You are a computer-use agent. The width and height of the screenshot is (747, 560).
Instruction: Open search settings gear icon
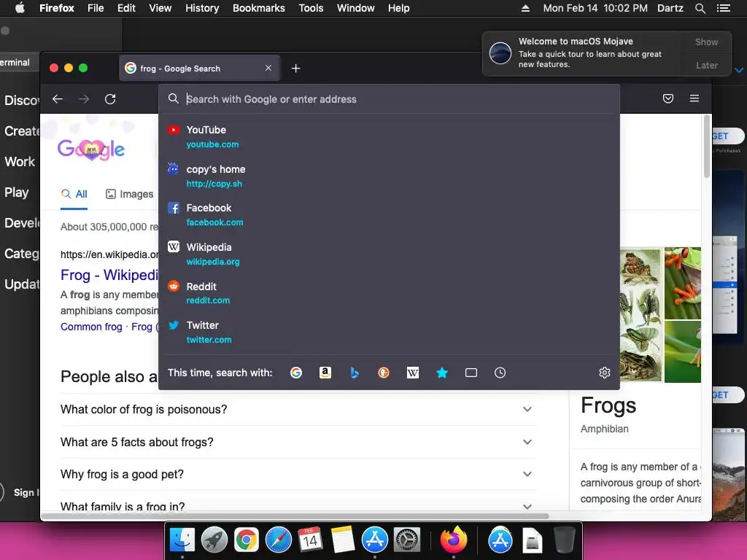point(604,373)
